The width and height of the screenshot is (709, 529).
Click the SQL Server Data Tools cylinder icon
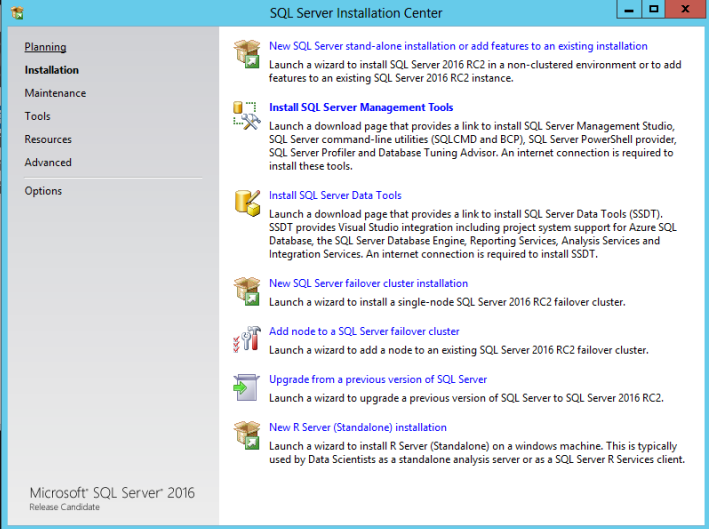point(247,203)
